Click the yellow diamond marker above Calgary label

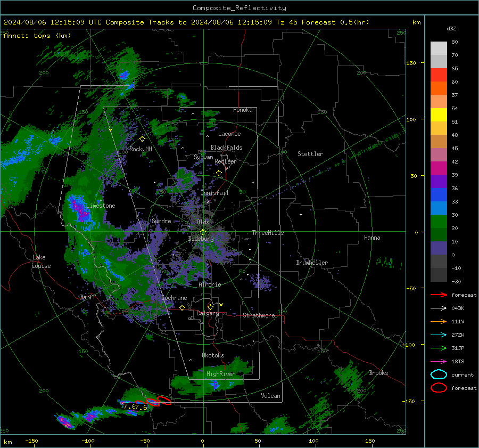click(x=210, y=307)
